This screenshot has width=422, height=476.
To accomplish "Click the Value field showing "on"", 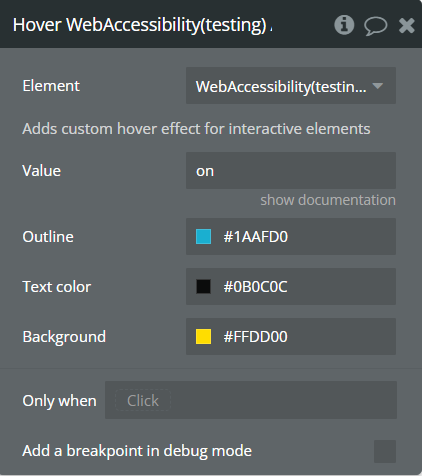I will click(291, 171).
